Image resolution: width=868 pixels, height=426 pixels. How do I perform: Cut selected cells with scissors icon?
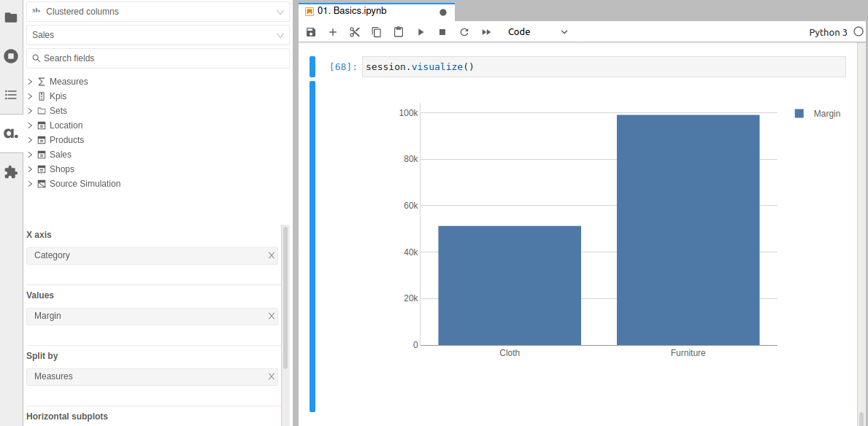[x=355, y=32]
